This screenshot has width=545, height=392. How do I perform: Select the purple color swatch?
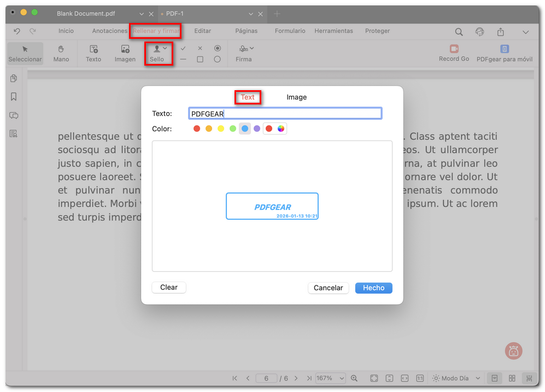click(x=256, y=128)
